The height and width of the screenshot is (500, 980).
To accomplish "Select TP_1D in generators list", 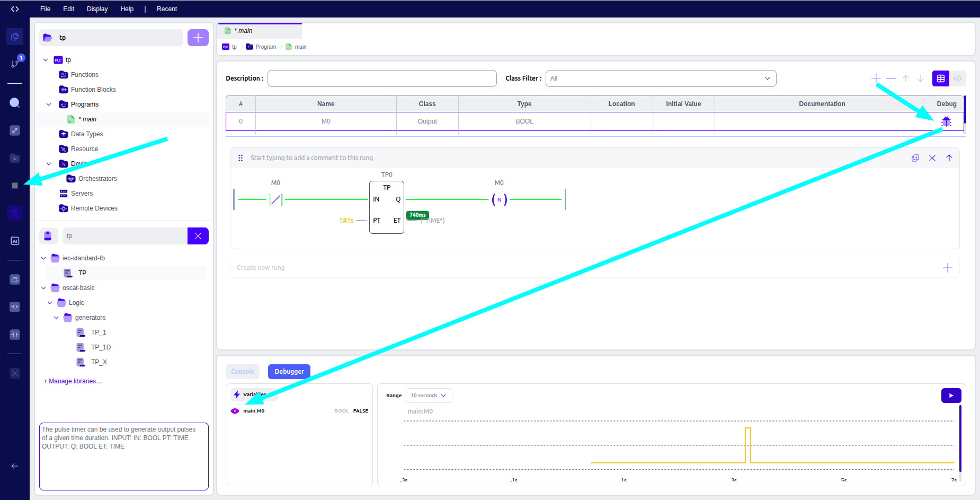I will [x=101, y=347].
